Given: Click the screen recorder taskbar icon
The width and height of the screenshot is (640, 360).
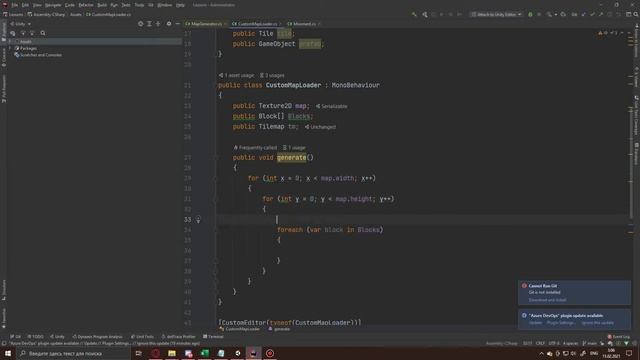Looking at the screenshot, I should pyautogui.click(x=270, y=353).
